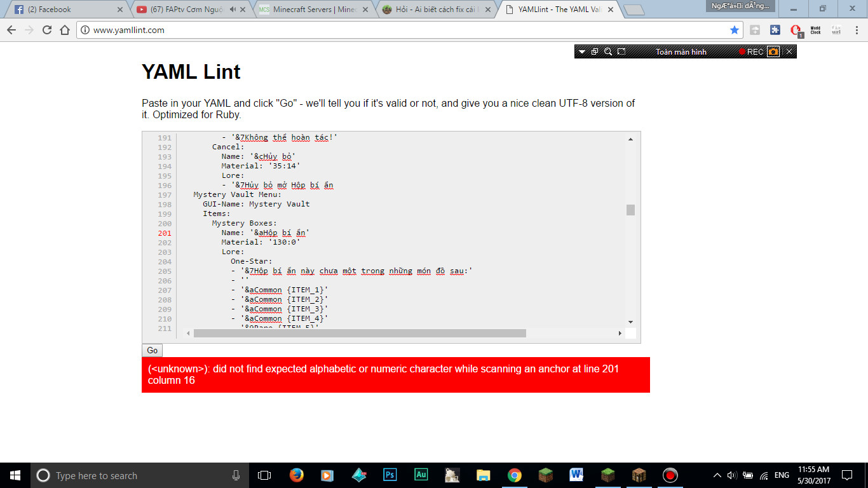The width and height of the screenshot is (868, 488).
Task: Open the ENG input language selector
Action: pyautogui.click(x=782, y=475)
